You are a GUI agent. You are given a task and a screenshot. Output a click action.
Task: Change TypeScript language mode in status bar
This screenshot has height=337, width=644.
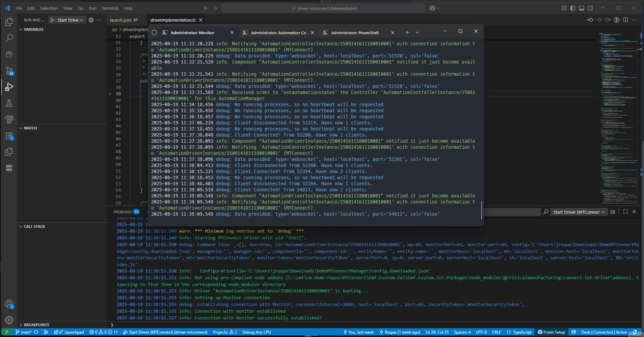click(x=519, y=332)
